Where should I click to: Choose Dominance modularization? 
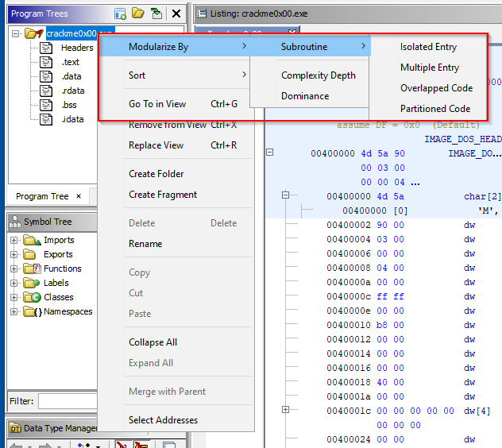[310, 96]
